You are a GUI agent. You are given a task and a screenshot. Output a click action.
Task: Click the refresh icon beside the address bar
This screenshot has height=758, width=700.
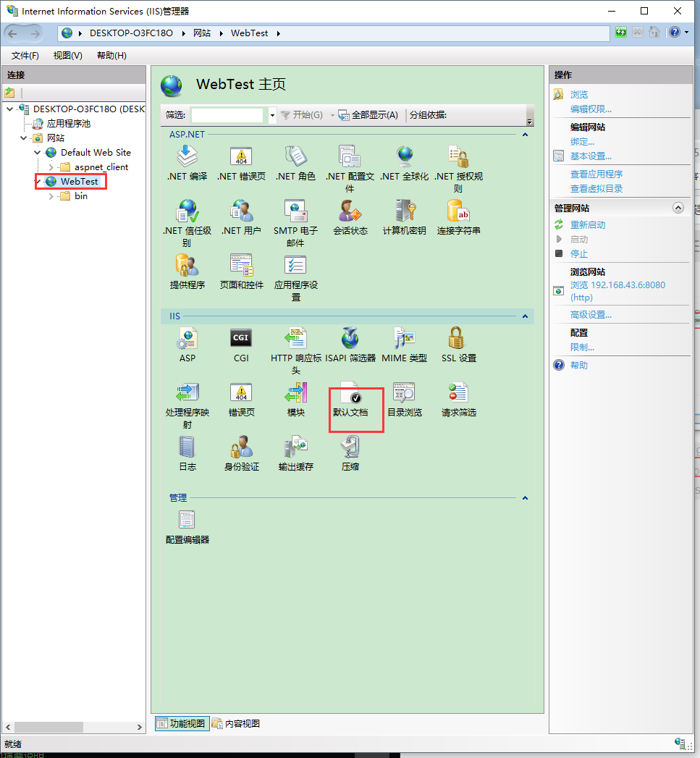tap(621, 33)
